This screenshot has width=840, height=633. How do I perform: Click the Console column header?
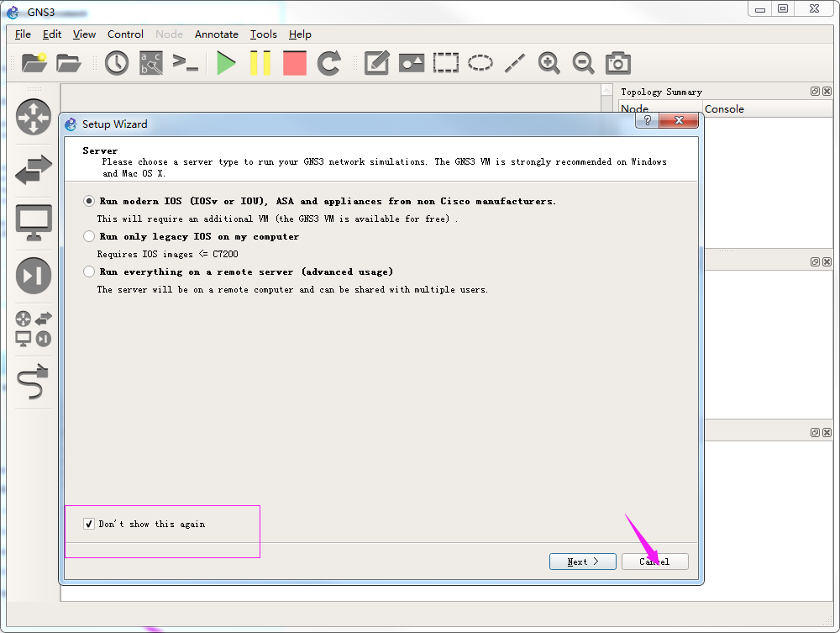(x=768, y=108)
